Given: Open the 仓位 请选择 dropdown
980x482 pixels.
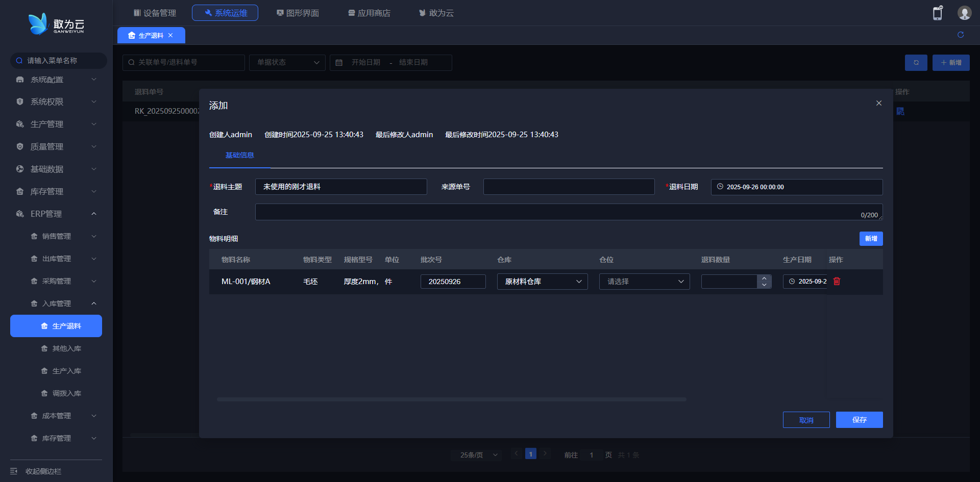Looking at the screenshot, I should click(x=644, y=282).
